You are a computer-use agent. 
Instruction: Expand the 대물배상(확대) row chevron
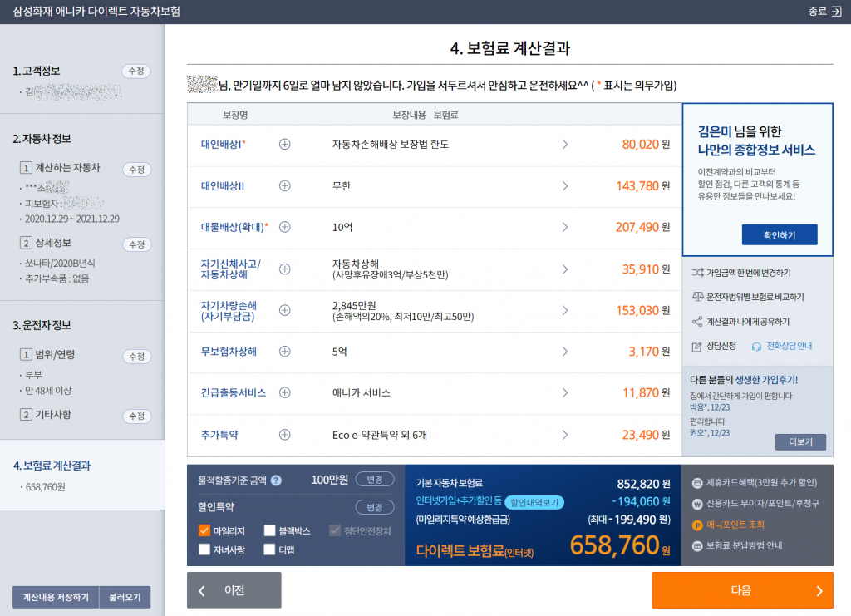pos(565,227)
